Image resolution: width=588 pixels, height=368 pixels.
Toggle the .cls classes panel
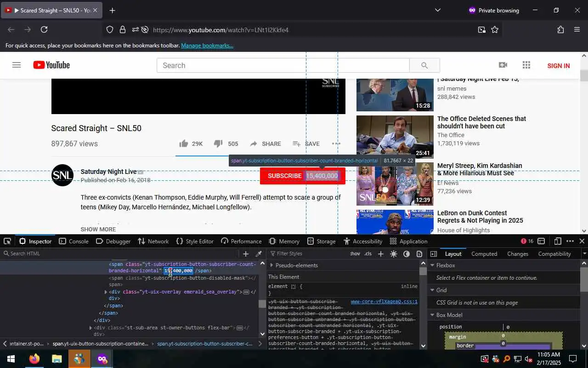click(368, 254)
